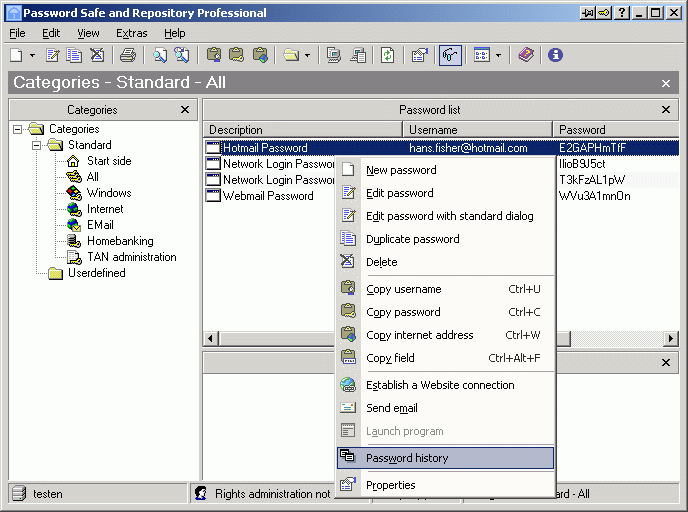Open the Extras menu
Viewport: 688px width, 512px height.
[x=131, y=33]
